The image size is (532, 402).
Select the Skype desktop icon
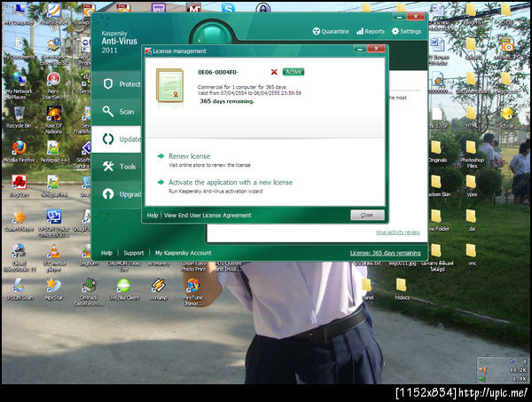coord(228,7)
